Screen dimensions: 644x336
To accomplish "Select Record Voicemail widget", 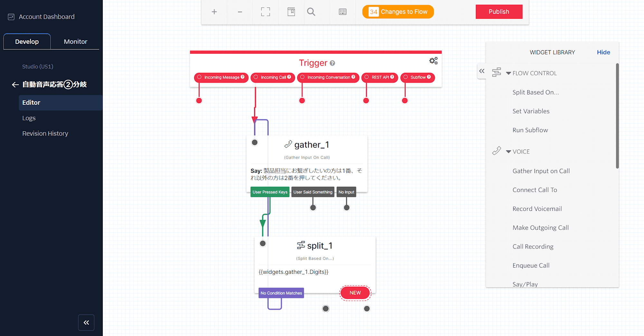I will [537, 209].
